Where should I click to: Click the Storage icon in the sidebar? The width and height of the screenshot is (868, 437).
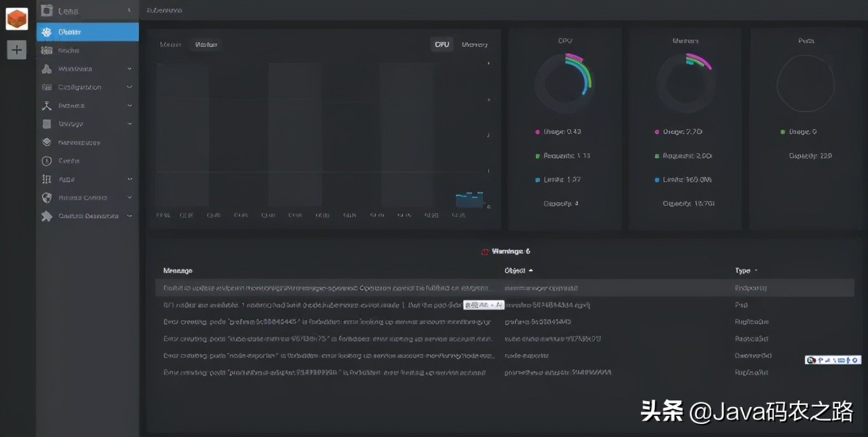[47, 124]
